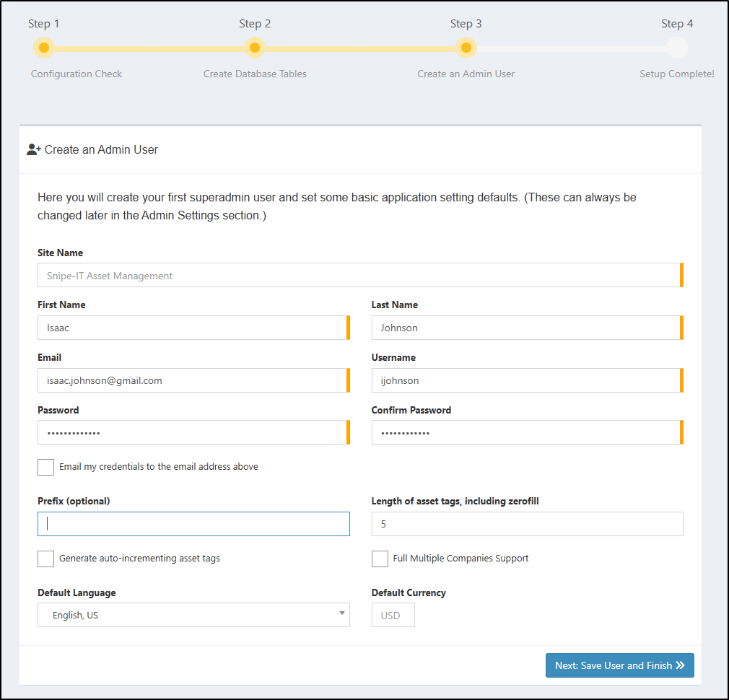The width and height of the screenshot is (729, 700).
Task: Click the Step 3 Create an Admin User circle
Action: (x=466, y=48)
